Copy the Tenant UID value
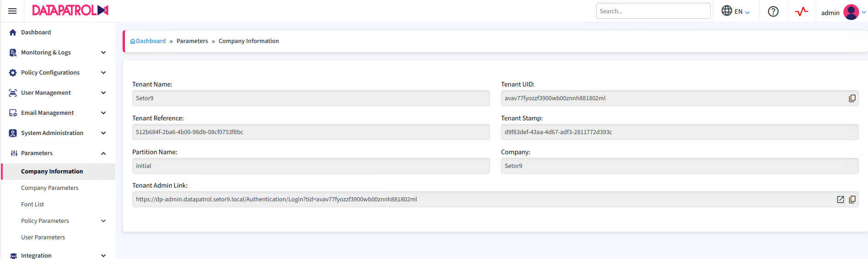868x259 pixels. [852, 98]
